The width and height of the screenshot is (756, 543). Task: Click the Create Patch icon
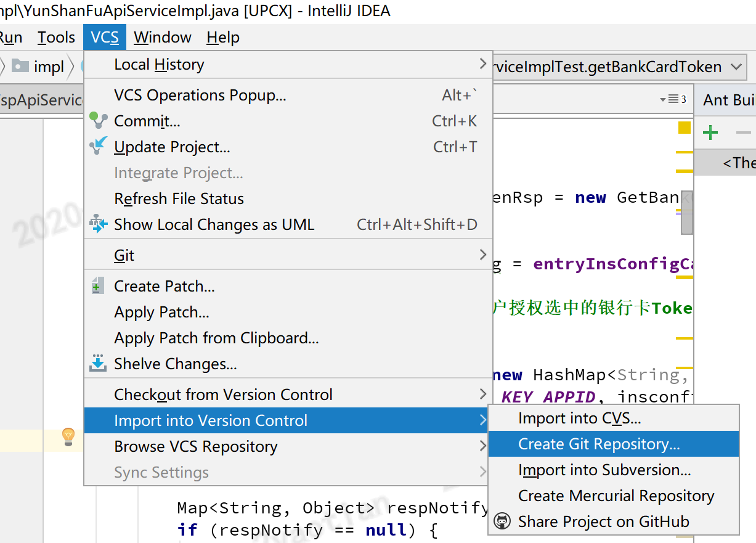point(97,287)
